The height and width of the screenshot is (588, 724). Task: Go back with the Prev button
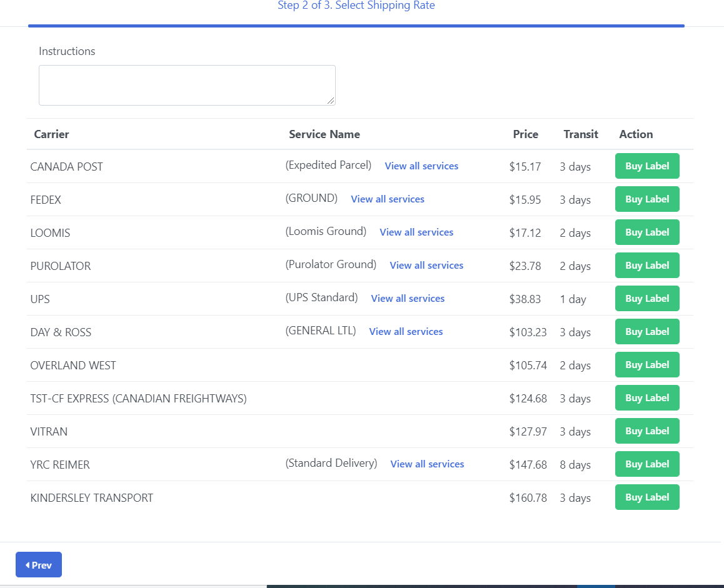pos(39,565)
